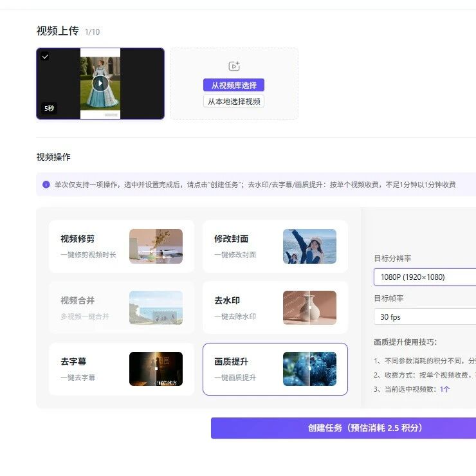Click the 目标帧率 label
Image resolution: width=476 pixels, height=476 pixels.
point(389,298)
